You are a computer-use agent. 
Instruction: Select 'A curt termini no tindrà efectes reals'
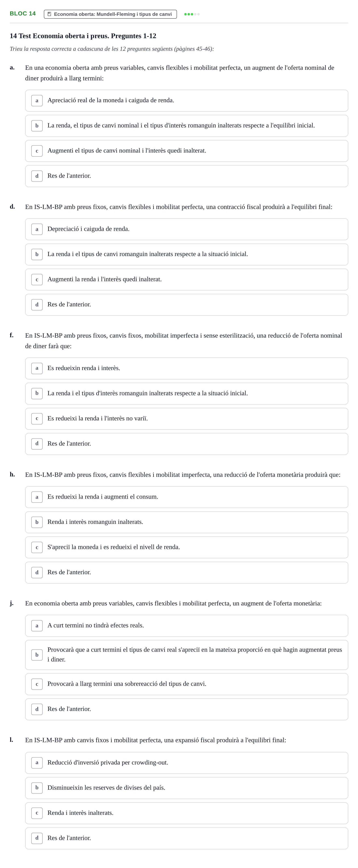187,626
